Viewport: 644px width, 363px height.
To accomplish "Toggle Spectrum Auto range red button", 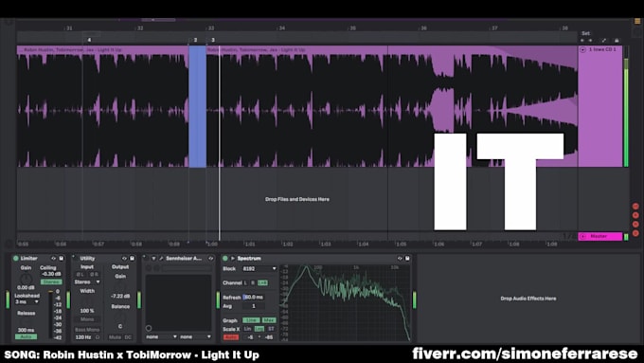I will (231, 337).
